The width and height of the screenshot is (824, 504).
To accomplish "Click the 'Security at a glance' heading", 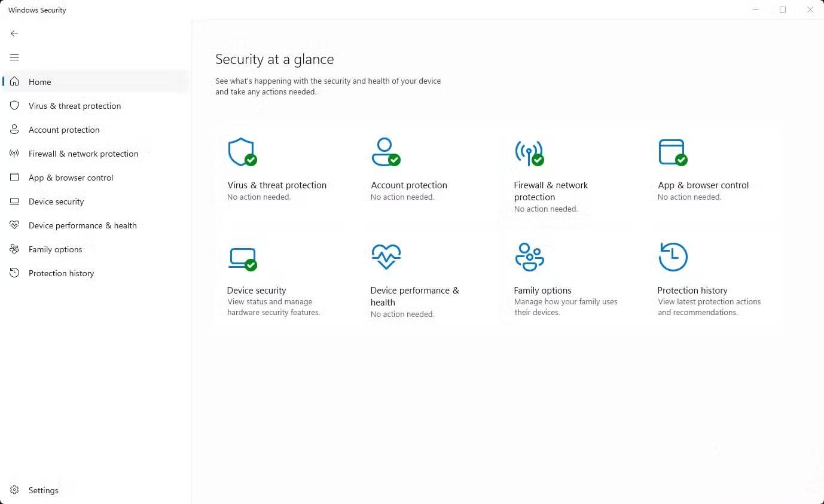I will tap(274, 59).
